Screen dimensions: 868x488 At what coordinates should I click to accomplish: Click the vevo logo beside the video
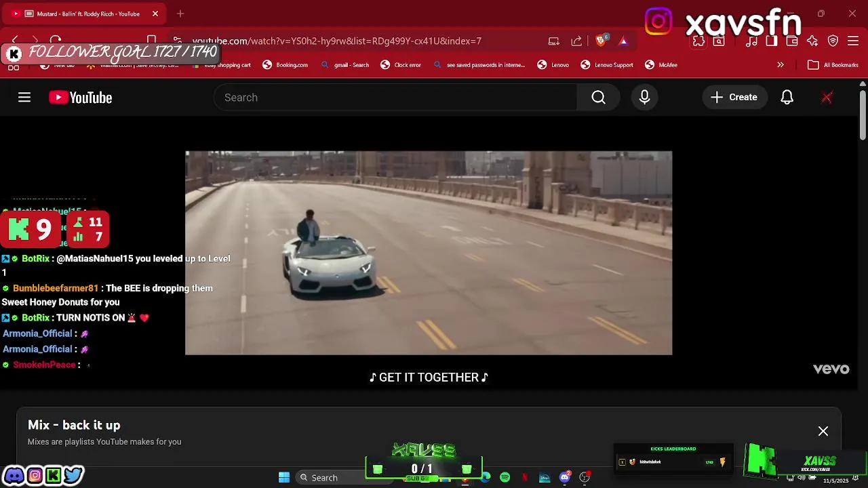[x=831, y=369]
